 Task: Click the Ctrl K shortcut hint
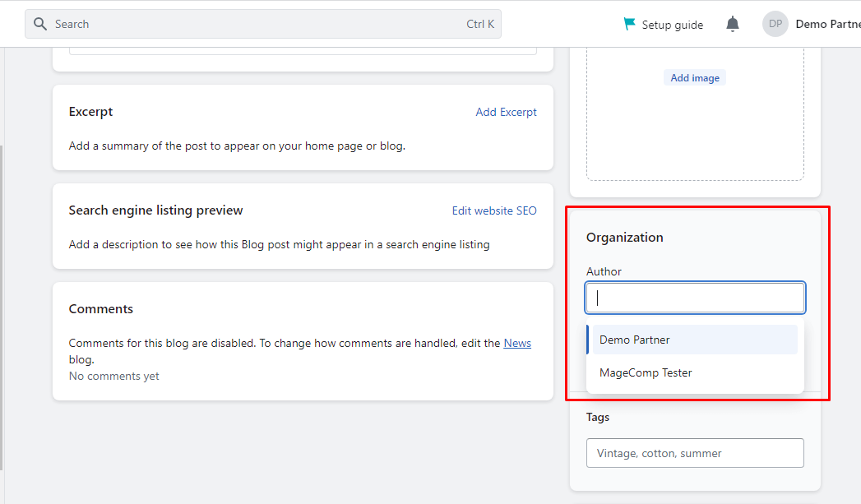pos(480,24)
